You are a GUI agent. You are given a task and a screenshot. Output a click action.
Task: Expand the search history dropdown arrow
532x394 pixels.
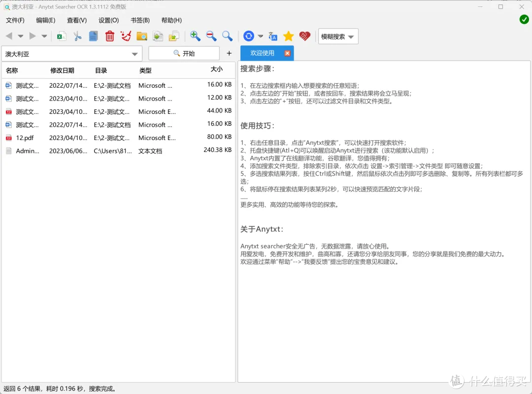(134, 54)
